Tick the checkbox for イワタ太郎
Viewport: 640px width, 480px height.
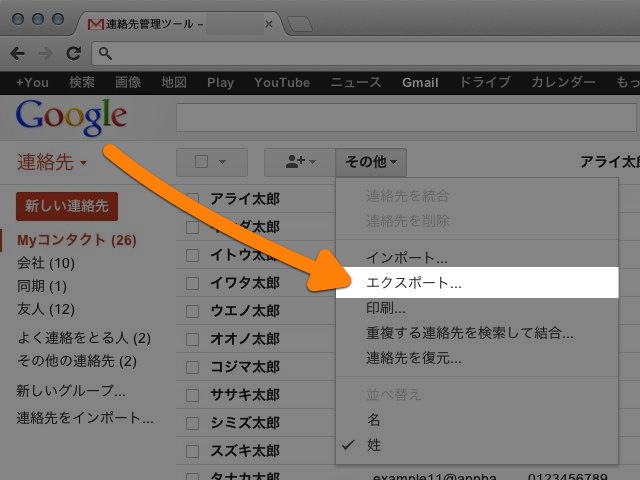192,283
